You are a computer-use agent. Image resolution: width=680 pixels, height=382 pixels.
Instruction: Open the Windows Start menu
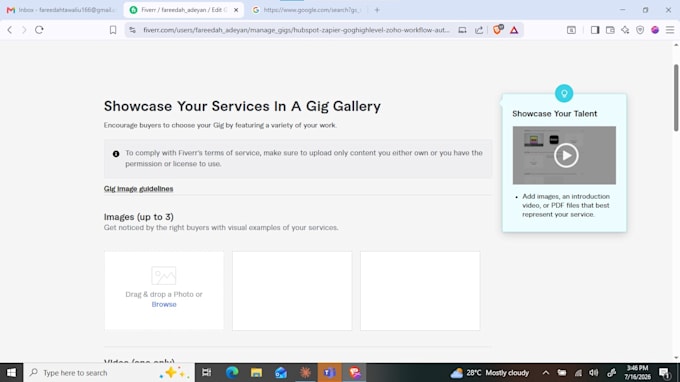coord(11,372)
